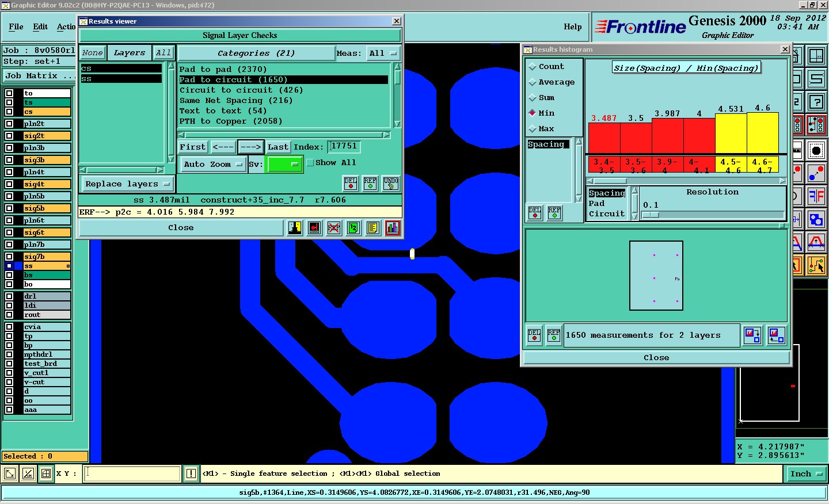The height and width of the screenshot is (504, 829).
Task: Open the Inch units dropdown
Action: (806, 474)
